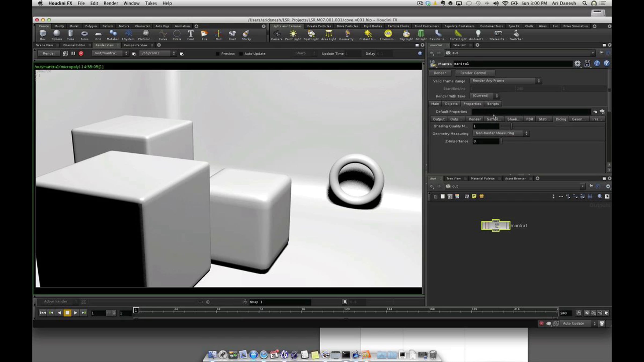
Task: Select the Sphere shelf tool
Action: 57,35
